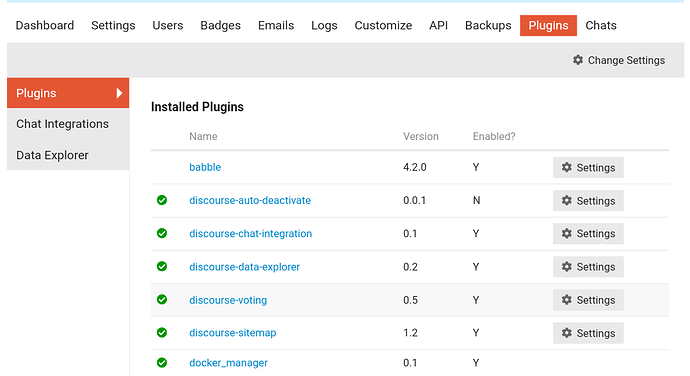Click version 0.5 for discourse-voting
690x376 pixels.
[x=411, y=300]
